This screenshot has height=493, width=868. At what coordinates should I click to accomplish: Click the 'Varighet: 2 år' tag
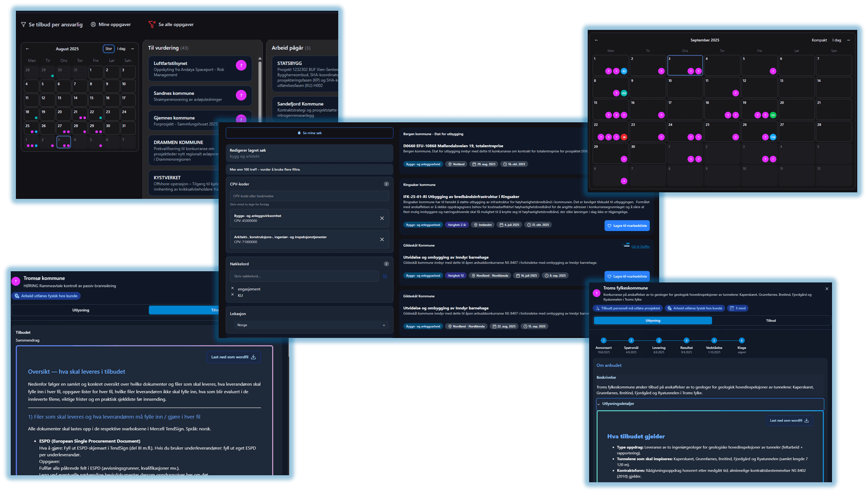click(456, 225)
